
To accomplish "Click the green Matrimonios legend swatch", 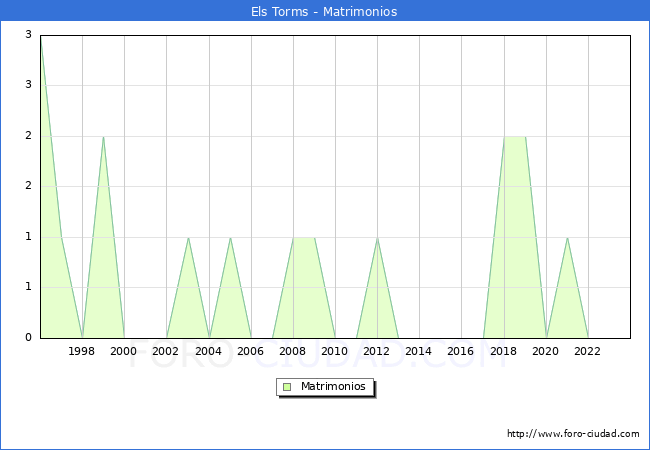I will 286,386.
